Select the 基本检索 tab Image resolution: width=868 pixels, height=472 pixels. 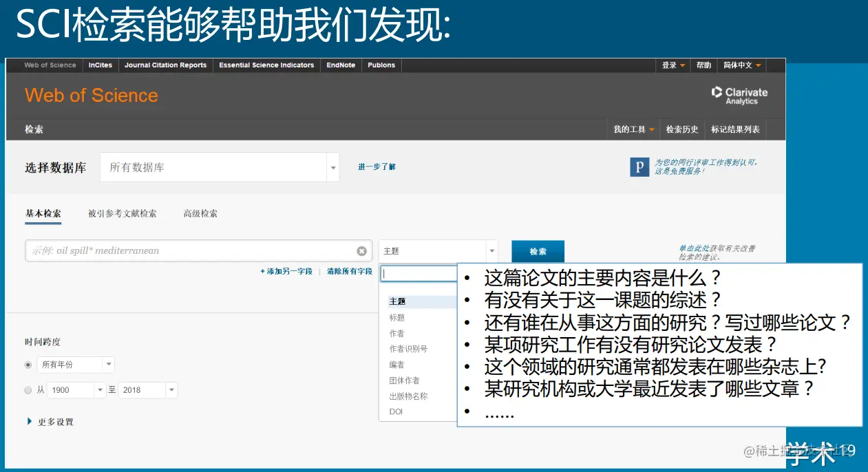pos(43,213)
